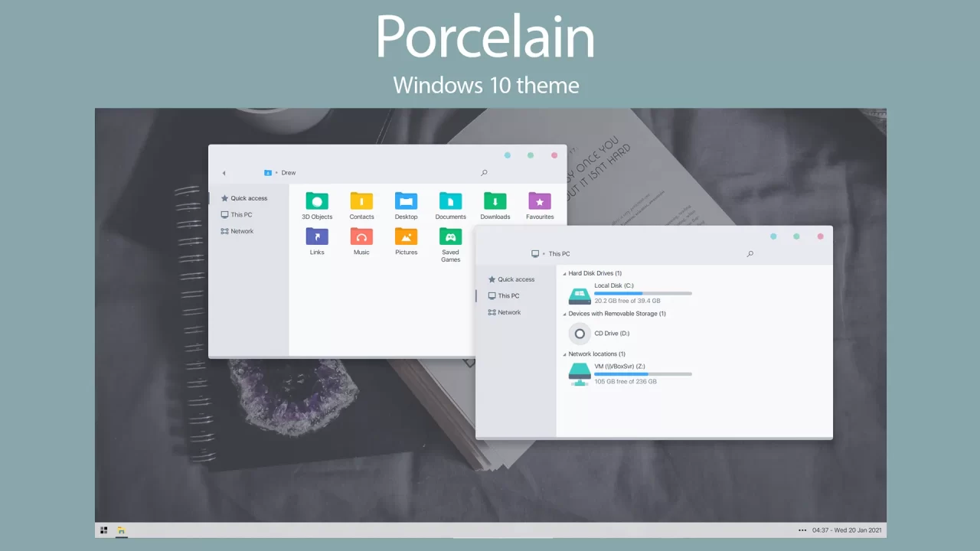
Task: Show hidden tray icons via three dots
Action: click(x=802, y=530)
